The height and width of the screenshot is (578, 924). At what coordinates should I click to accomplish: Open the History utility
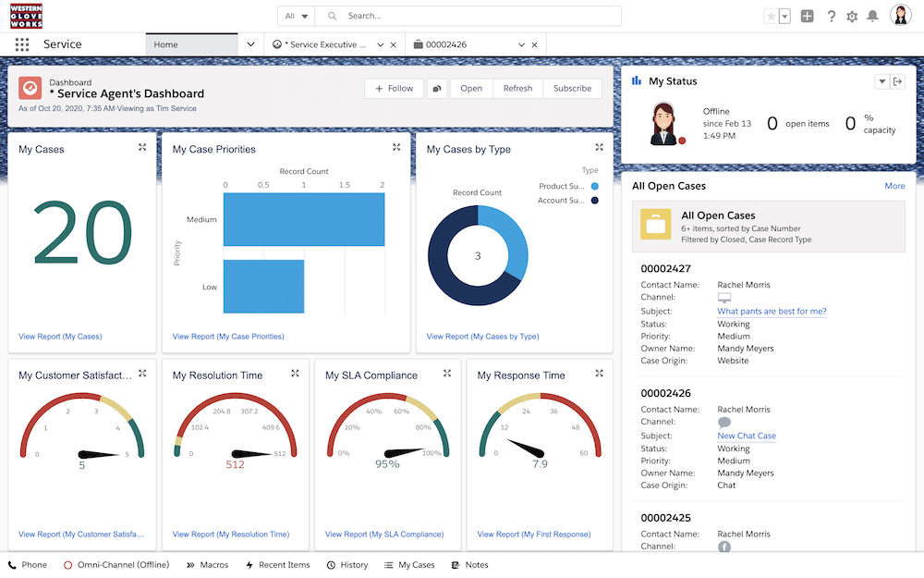pos(346,564)
